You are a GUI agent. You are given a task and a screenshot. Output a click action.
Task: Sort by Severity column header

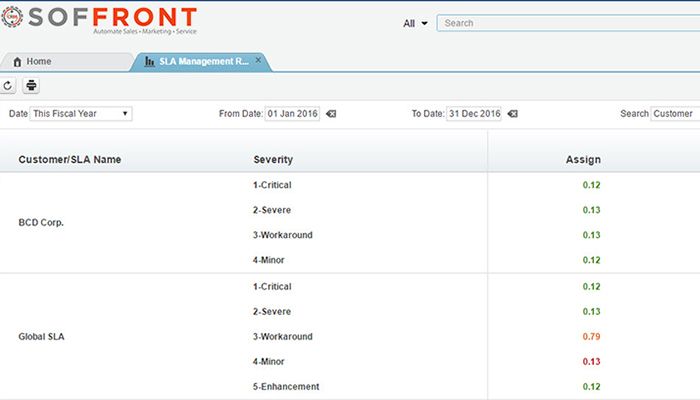click(x=273, y=159)
